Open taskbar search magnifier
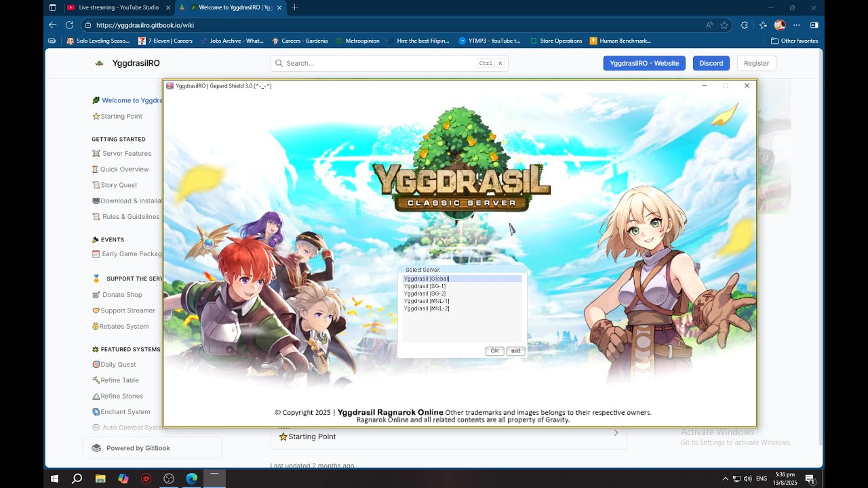The width and height of the screenshot is (868, 488). coord(77,479)
